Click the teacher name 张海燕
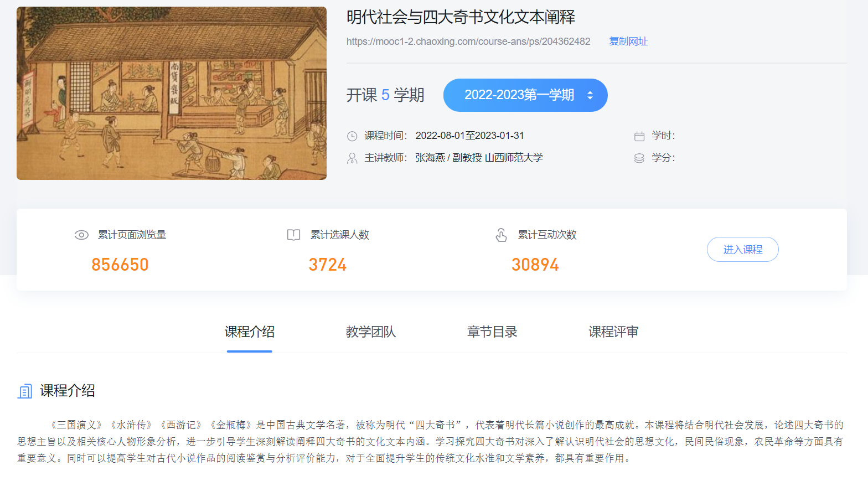868x481 pixels. (430, 158)
